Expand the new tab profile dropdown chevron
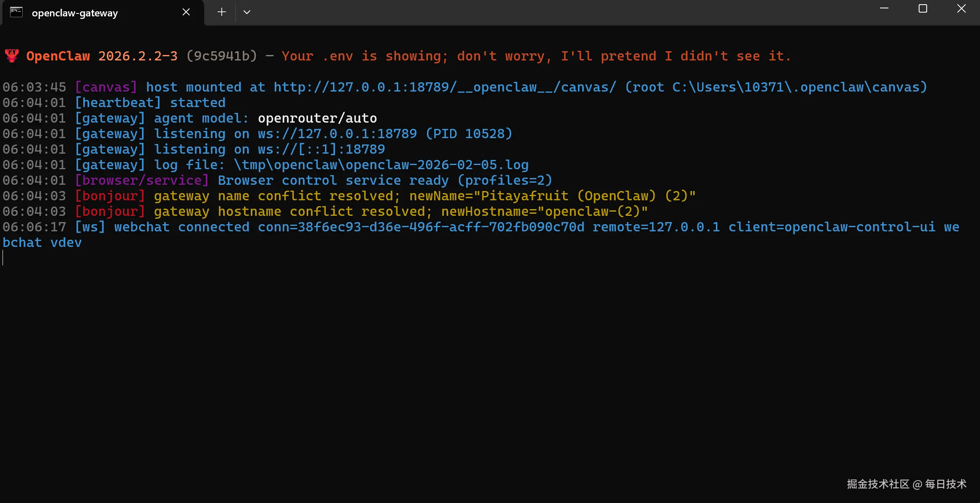Viewport: 980px width, 503px height. (x=247, y=12)
